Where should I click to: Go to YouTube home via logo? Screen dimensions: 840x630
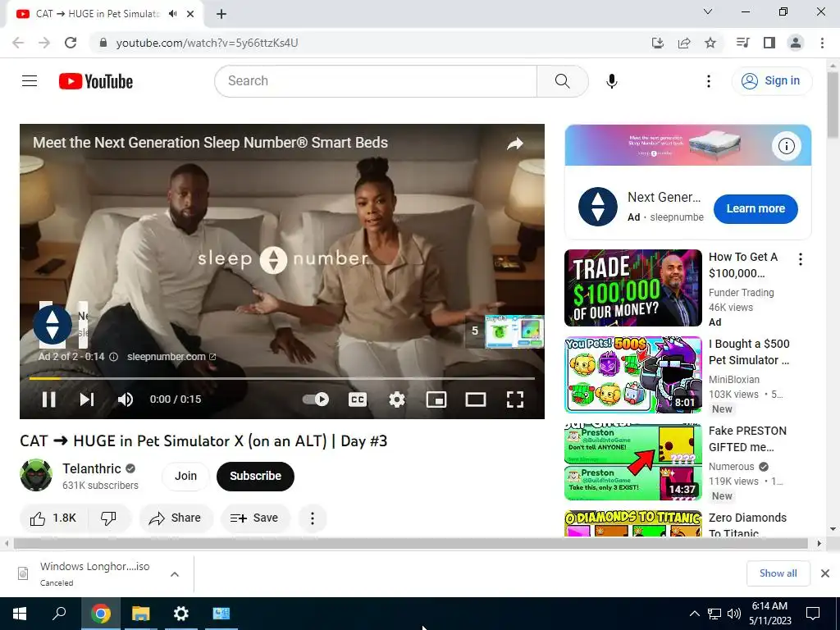coord(96,81)
